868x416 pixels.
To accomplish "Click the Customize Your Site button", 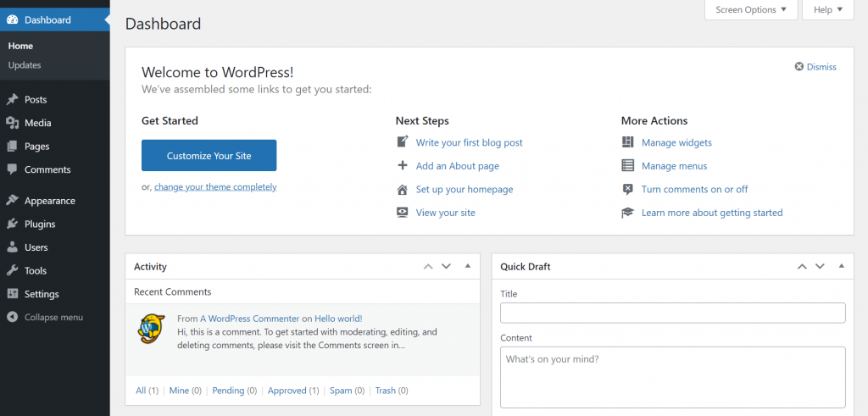I will [209, 155].
